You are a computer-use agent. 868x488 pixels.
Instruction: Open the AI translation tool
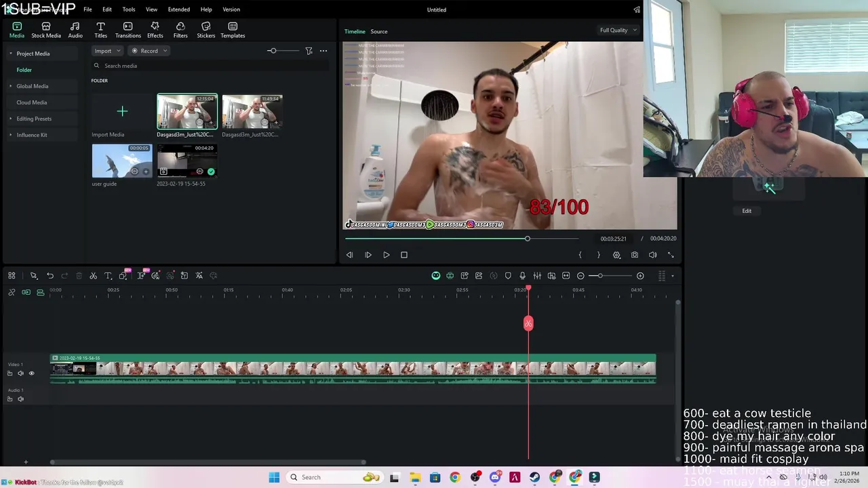[x=199, y=276]
